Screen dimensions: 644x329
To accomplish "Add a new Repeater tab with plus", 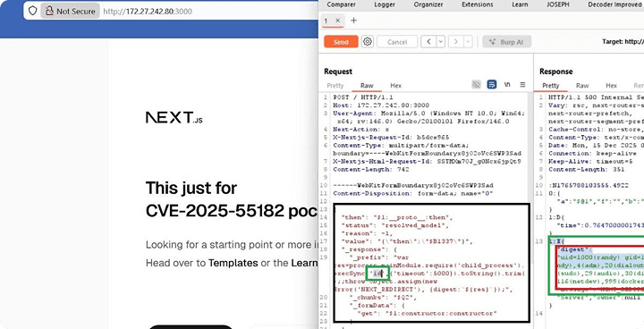I will tap(353, 21).
